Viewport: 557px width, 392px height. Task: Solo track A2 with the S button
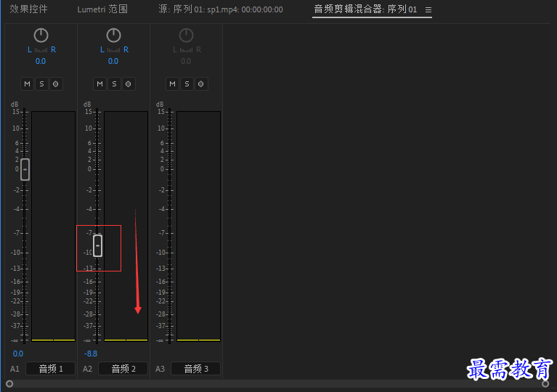coord(115,84)
